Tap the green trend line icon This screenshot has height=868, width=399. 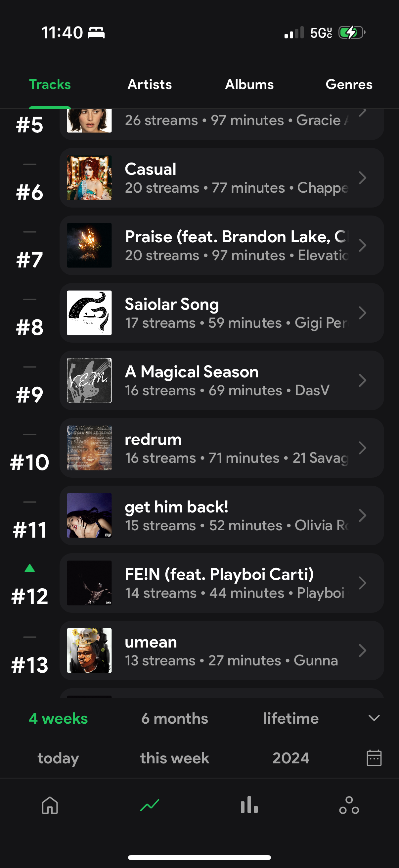click(150, 805)
